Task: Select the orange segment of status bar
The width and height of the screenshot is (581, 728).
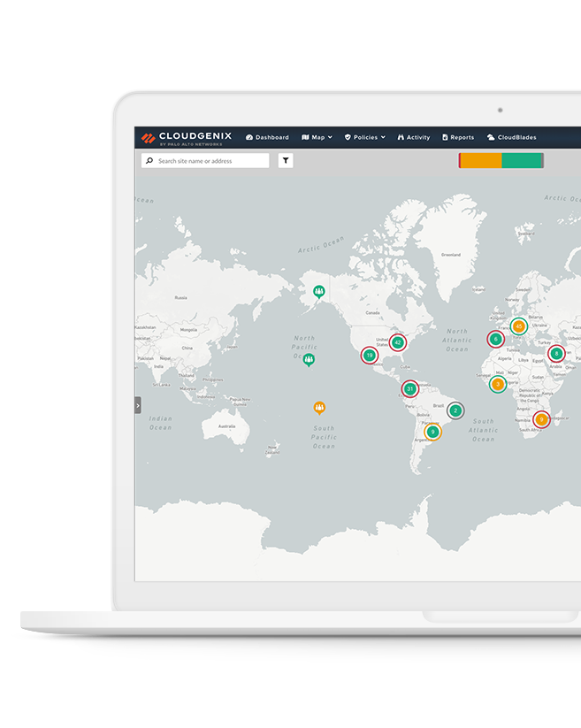Action: (481, 161)
